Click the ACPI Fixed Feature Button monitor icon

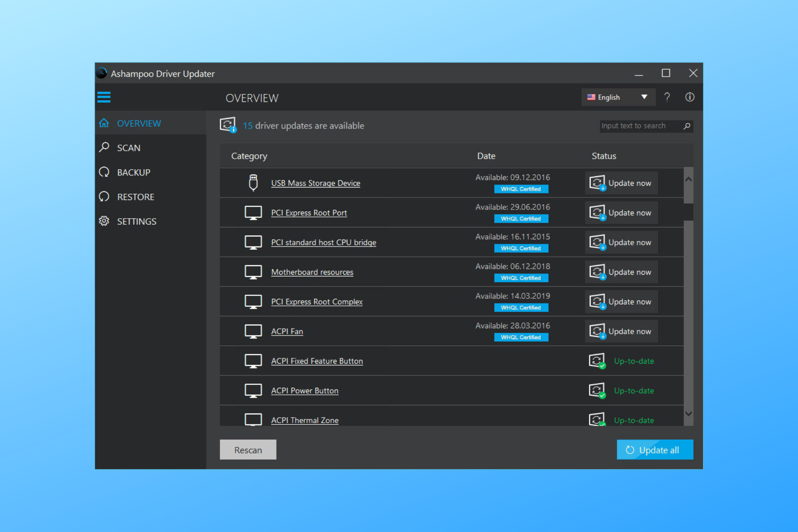(253, 361)
